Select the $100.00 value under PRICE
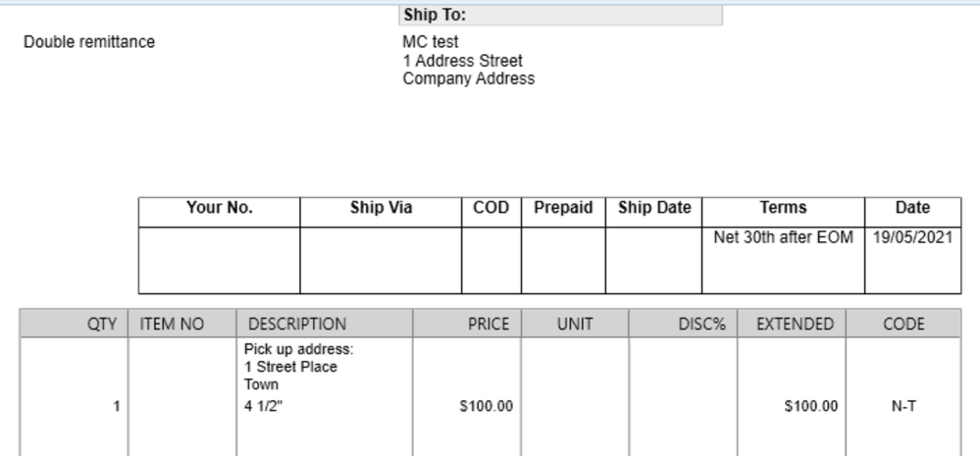Screen dimensions: 980x456 (486, 406)
